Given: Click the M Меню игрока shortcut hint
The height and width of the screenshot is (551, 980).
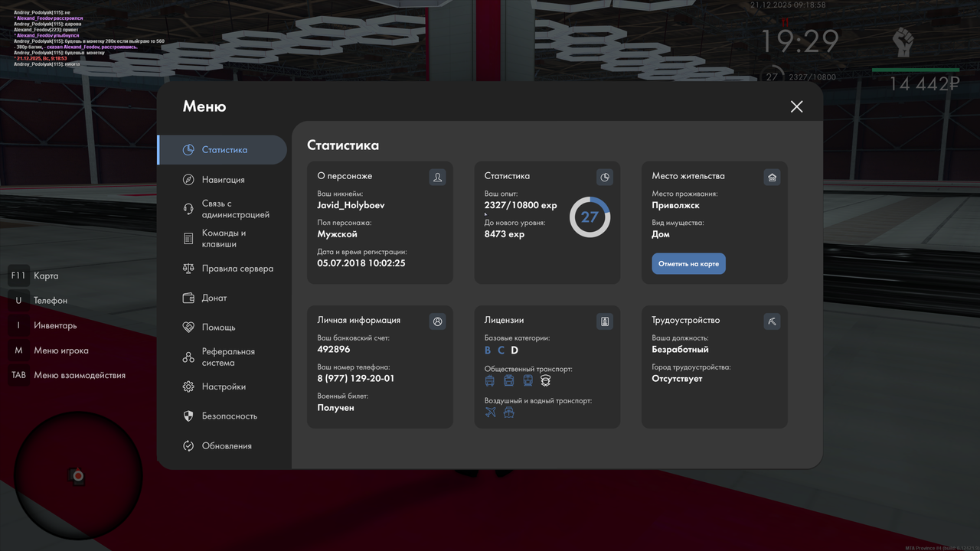Looking at the screenshot, I should pos(48,350).
